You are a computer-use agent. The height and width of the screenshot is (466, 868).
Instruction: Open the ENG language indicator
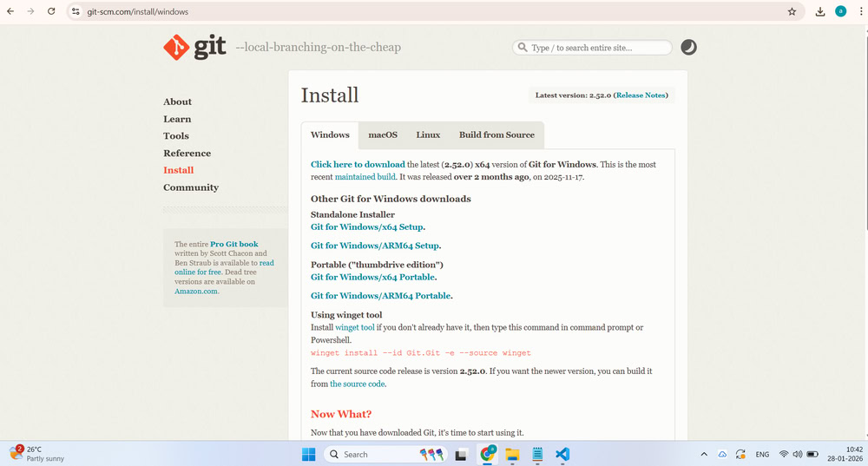tap(762, 455)
